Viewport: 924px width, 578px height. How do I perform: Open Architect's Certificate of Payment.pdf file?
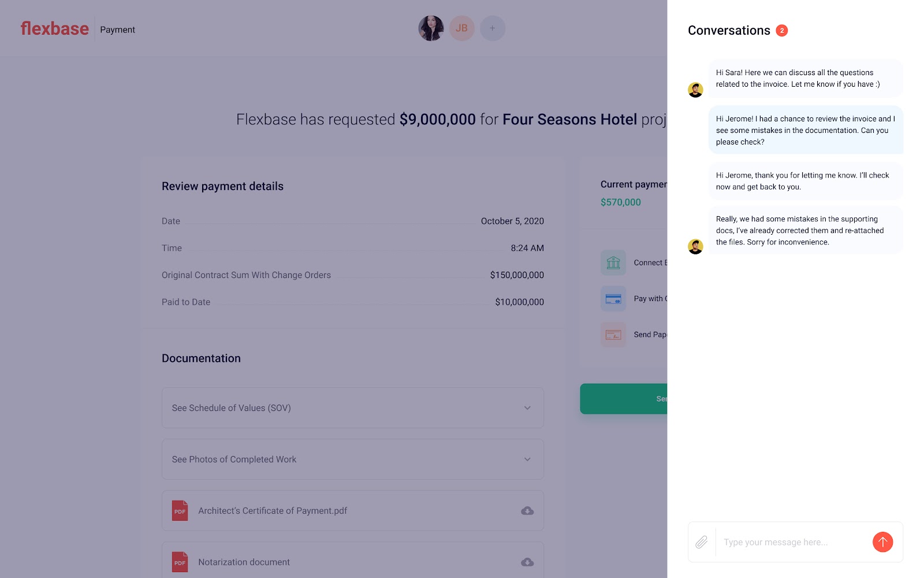[273, 511]
